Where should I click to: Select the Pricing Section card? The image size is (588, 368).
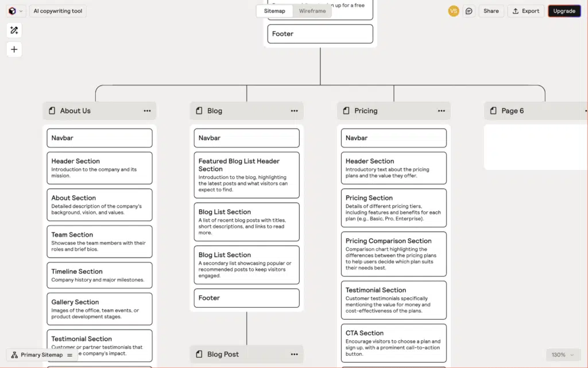tap(394, 208)
